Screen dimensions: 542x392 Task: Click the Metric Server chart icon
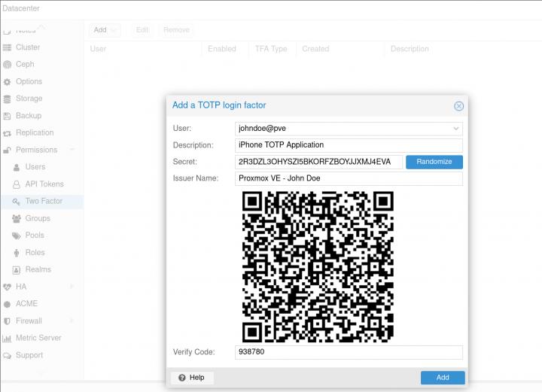8,339
